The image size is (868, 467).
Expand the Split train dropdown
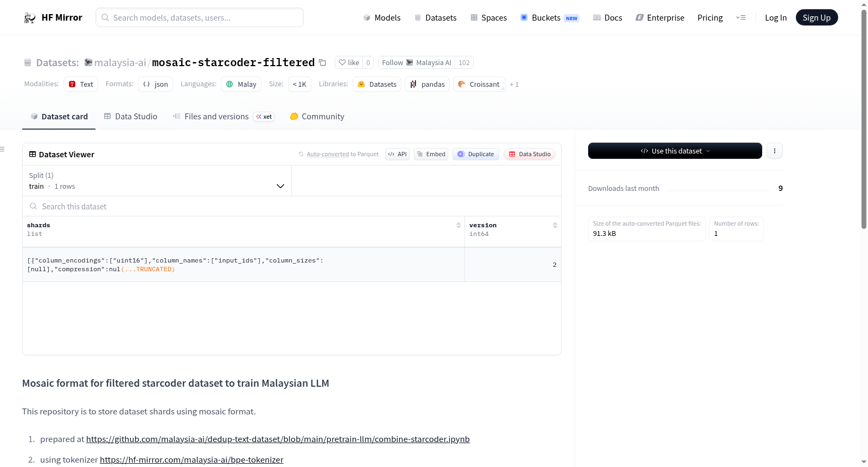click(157, 181)
